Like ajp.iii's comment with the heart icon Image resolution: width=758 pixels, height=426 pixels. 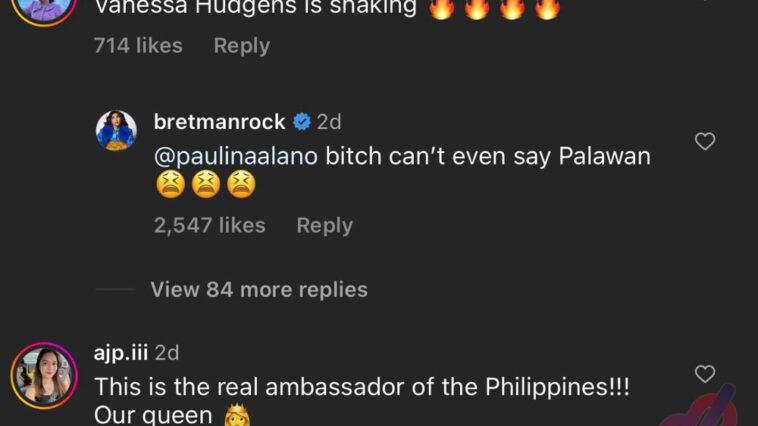coord(705,374)
